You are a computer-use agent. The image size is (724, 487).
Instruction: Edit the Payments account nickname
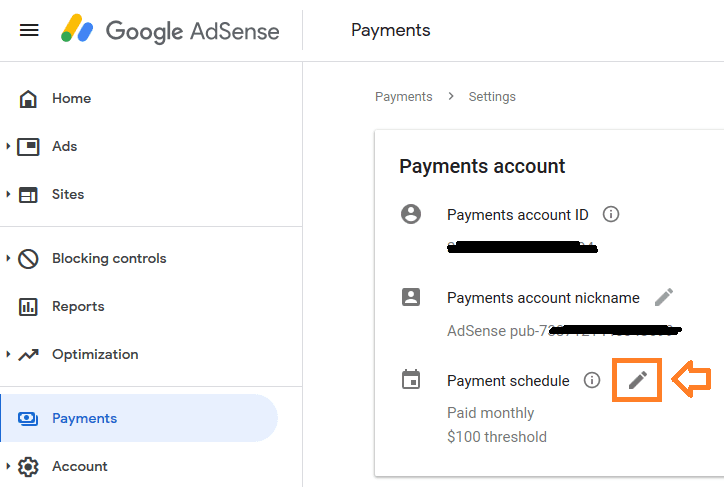(x=664, y=297)
